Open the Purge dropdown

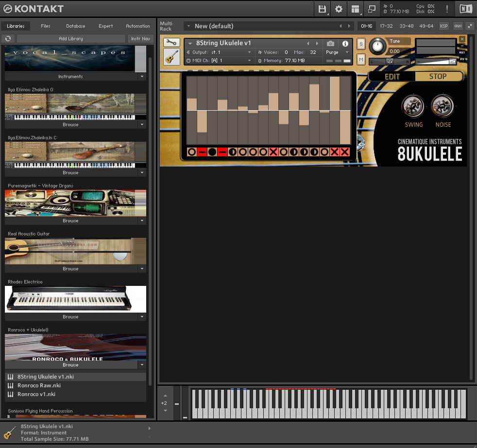click(x=338, y=52)
